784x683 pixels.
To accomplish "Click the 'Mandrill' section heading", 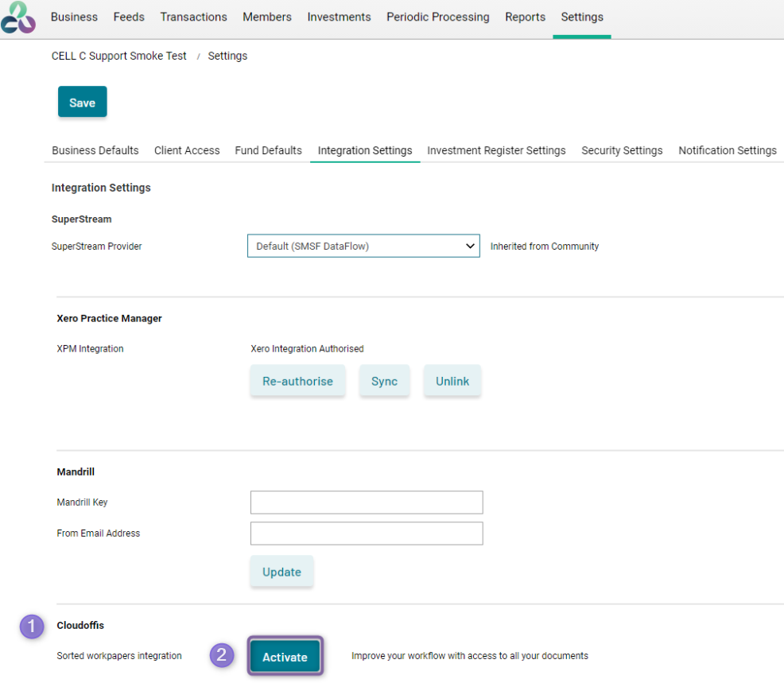I will pos(76,472).
